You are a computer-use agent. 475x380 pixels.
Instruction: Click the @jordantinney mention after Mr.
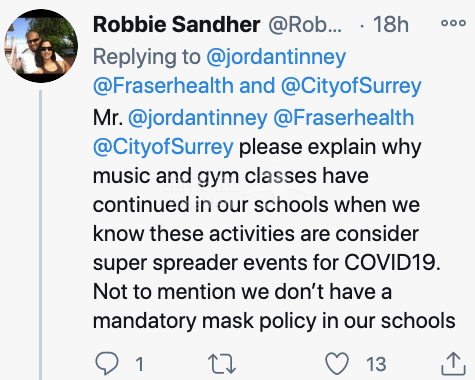[x=198, y=118]
